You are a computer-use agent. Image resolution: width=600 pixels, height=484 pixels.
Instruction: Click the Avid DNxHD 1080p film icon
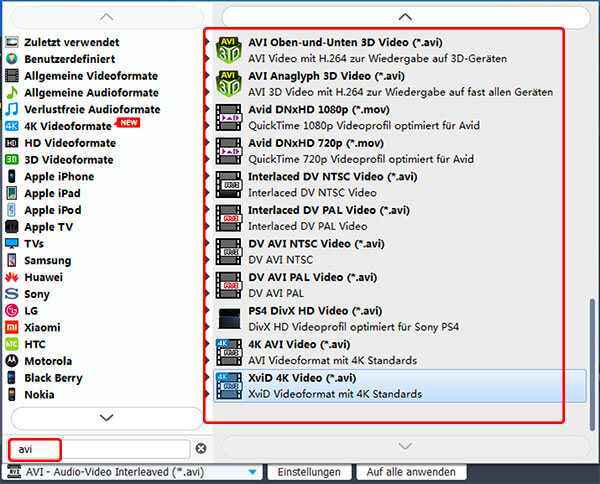[x=228, y=117]
